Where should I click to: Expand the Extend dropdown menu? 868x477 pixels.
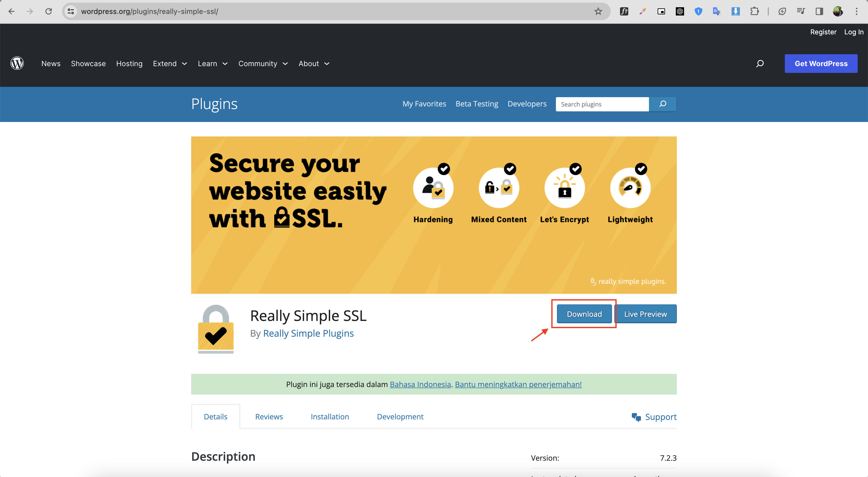pos(170,63)
